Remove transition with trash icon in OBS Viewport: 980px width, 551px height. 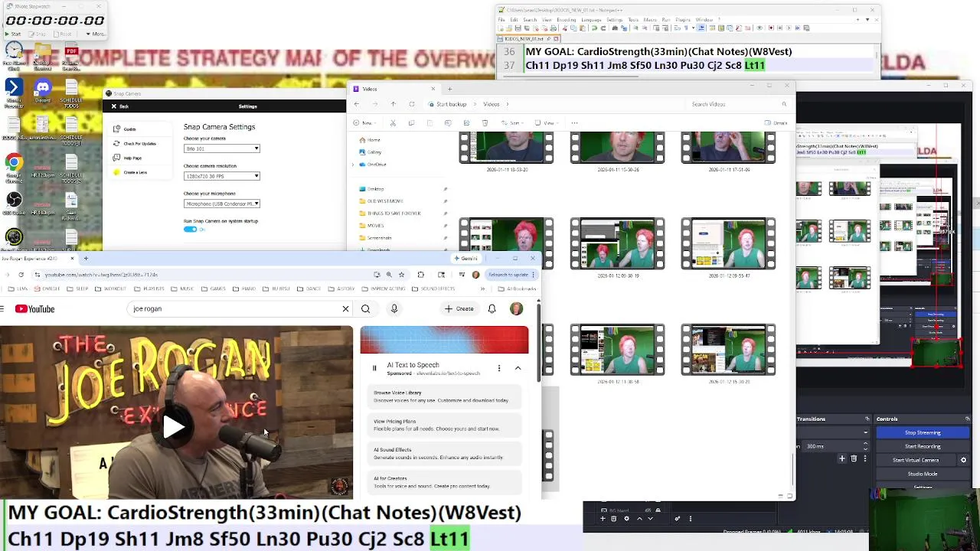(854, 459)
